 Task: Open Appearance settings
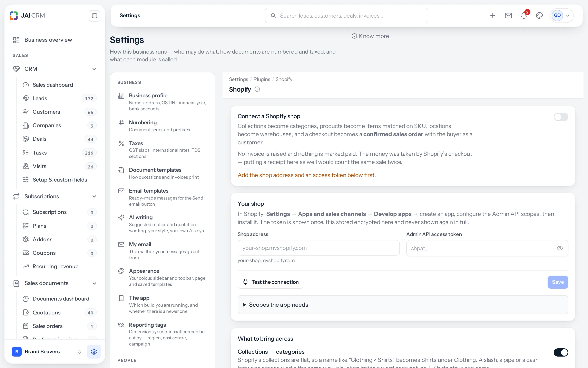tap(162, 277)
